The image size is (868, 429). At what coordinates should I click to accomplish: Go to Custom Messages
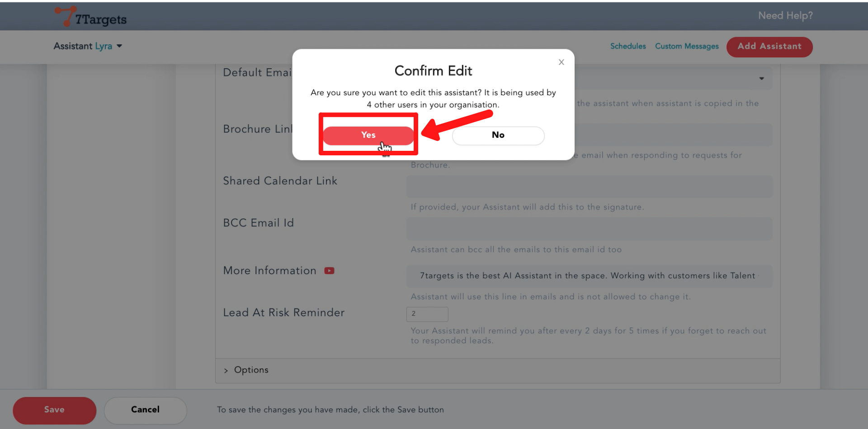tap(686, 46)
